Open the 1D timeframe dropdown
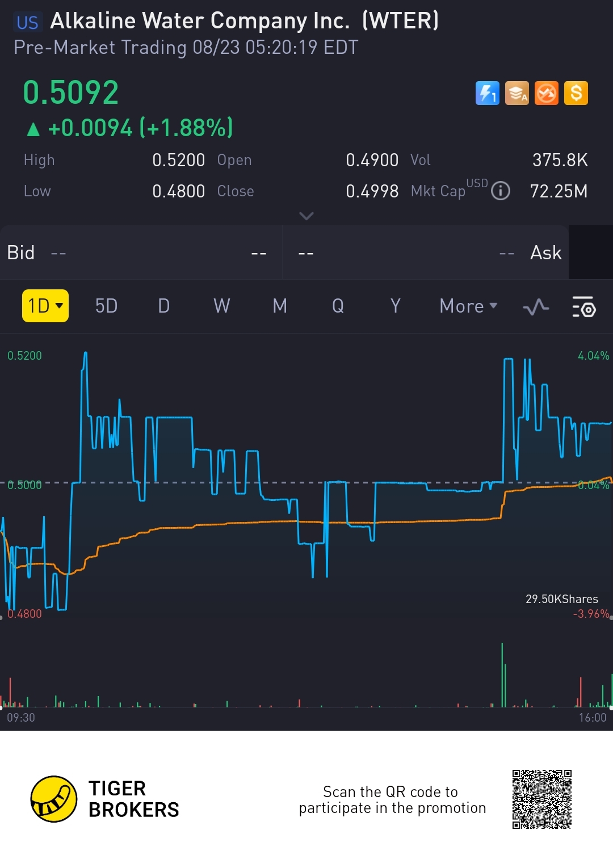 pos(45,306)
